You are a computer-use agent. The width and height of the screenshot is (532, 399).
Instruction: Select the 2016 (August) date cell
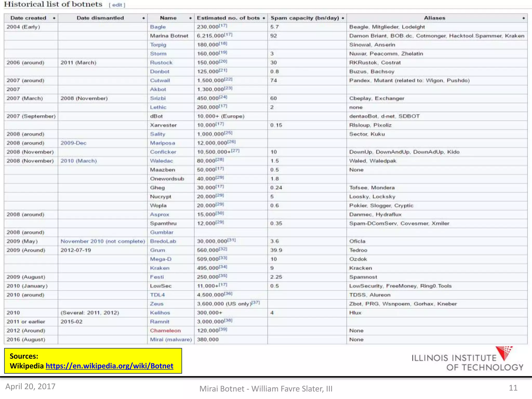(31, 340)
